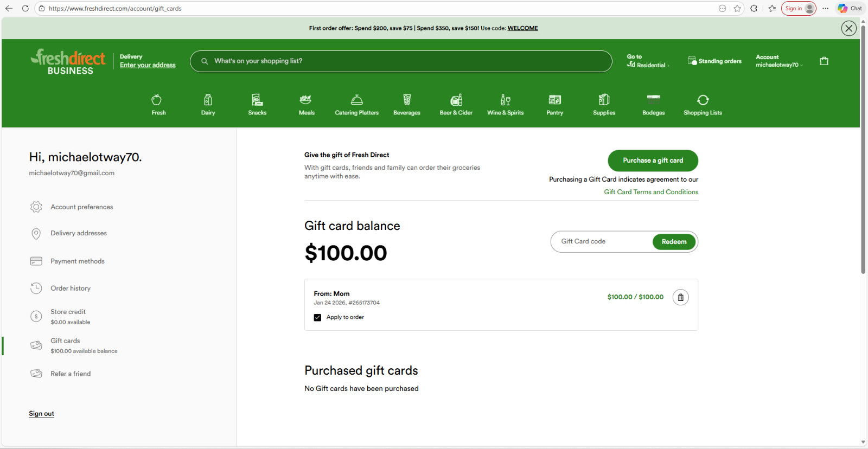Add this page to browser favorites
Screen dimensions: 868x449
(x=737, y=8)
